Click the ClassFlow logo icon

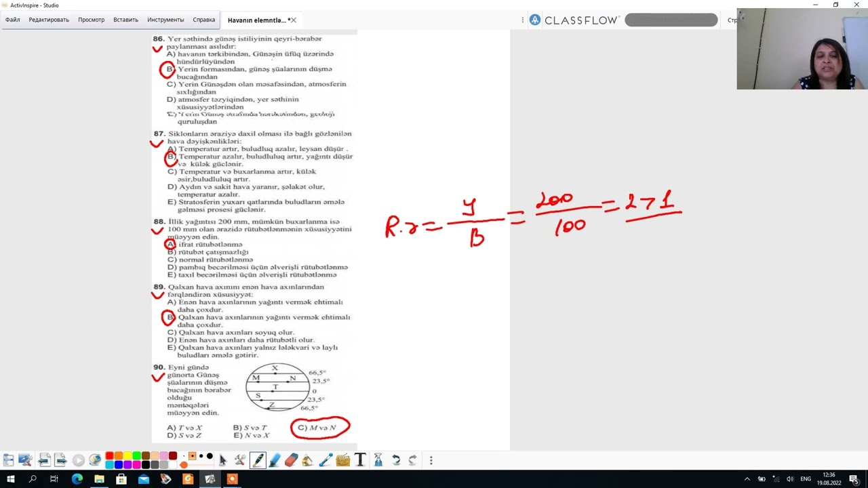(535, 20)
